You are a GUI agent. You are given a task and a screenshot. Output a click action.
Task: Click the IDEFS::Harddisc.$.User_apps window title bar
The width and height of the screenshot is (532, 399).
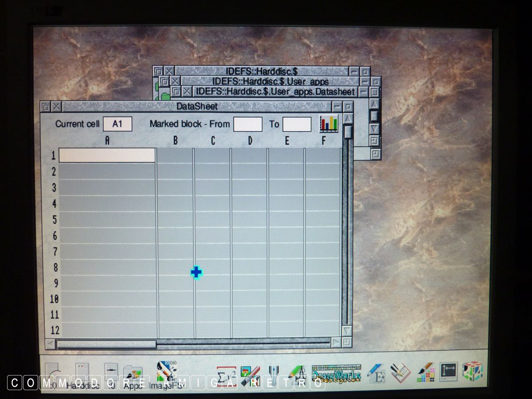click(270, 82)
